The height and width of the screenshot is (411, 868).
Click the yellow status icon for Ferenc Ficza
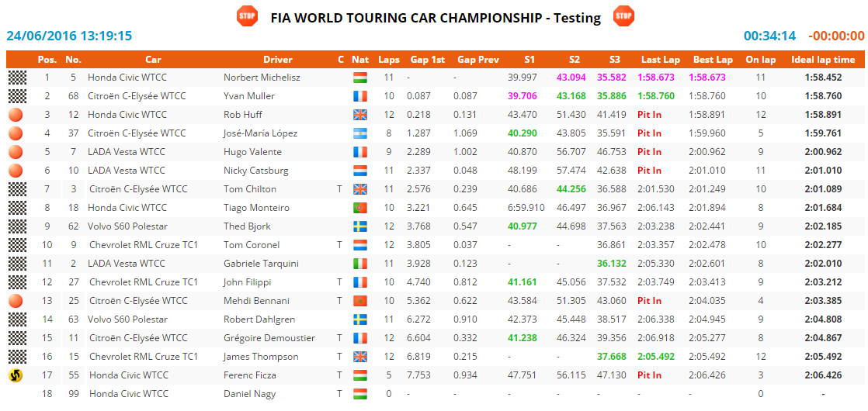pyautogui.click(x=16, y=375)
